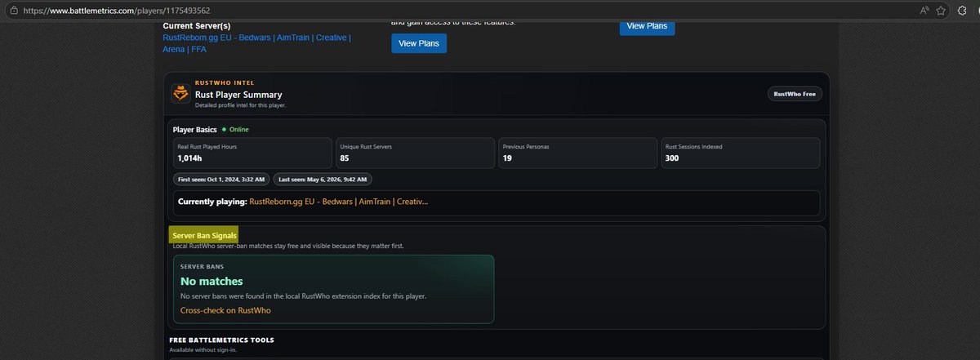This screenshot has height=360, width=980.
Task: Follow the Cross-check on RustWho link
Action: 225,310
